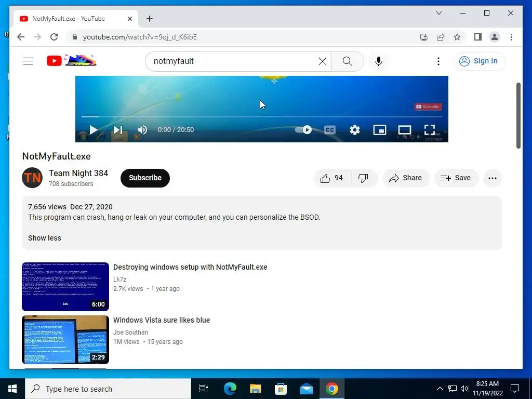Reload the page
The image size is (532, 399).
click(54, 37)
